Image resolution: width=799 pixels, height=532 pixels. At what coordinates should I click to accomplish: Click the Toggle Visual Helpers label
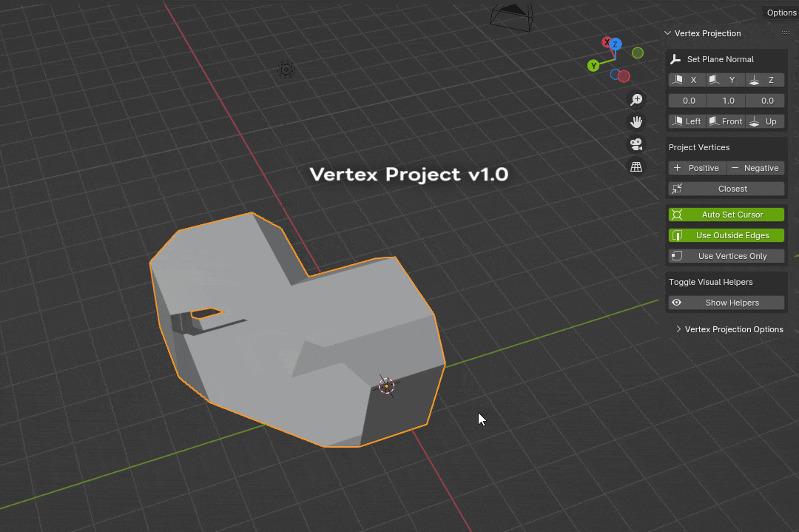click(711, 282)
